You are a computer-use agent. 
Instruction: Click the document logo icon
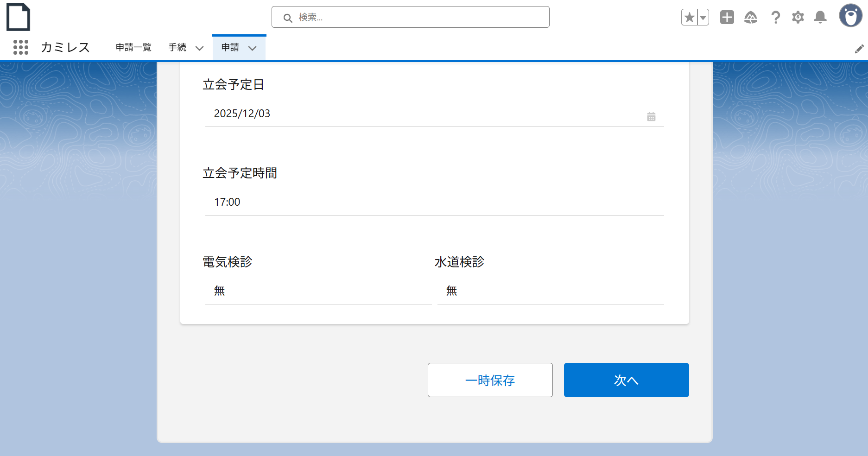click(18, 17)
